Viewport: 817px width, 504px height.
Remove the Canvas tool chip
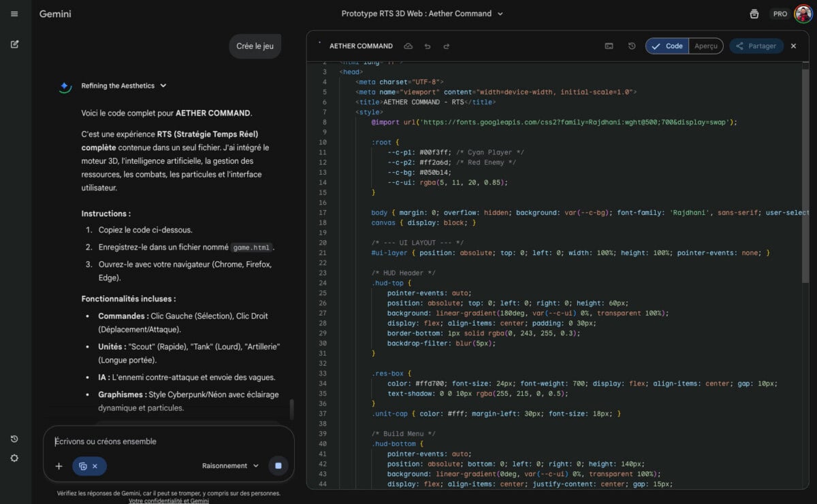coord(95,466)
